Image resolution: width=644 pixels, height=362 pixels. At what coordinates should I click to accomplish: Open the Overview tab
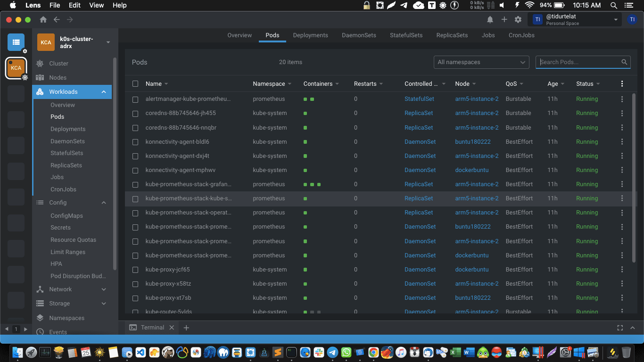(x=239, y=35)
